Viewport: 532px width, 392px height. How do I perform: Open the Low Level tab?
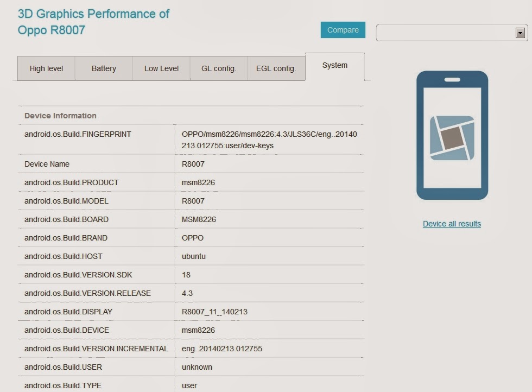161,68
